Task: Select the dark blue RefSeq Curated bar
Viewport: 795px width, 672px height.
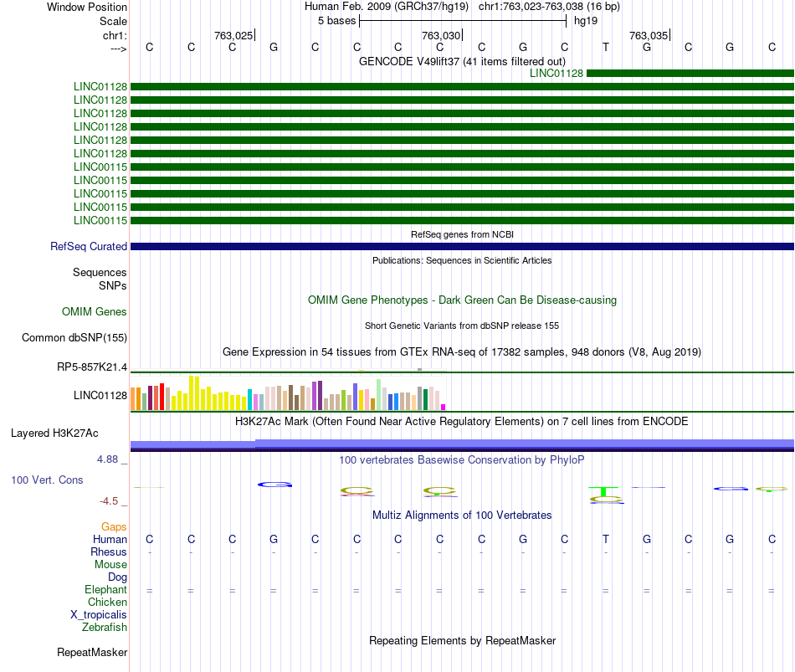Action: [x=462, y=247]
